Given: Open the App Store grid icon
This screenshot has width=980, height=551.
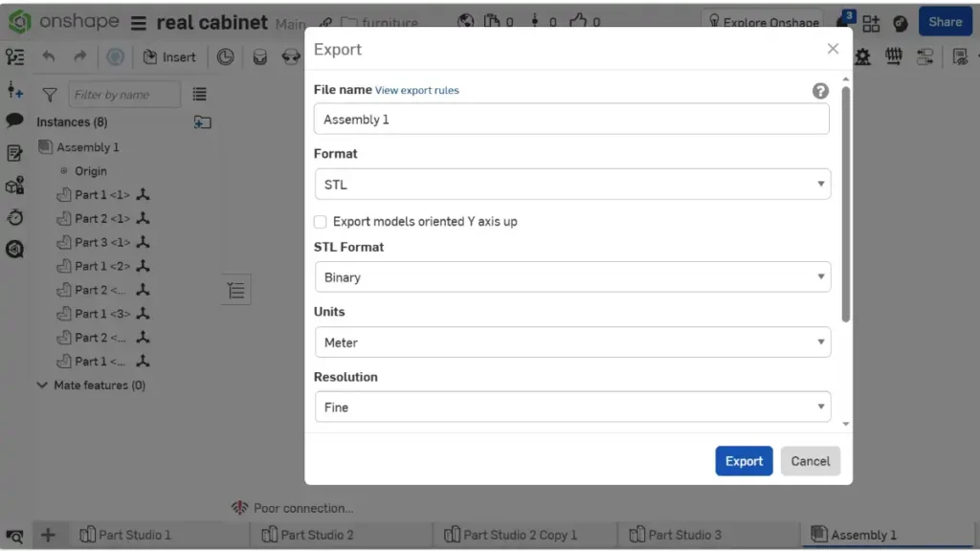Looking at the screenshot, I should click(871, 23).
